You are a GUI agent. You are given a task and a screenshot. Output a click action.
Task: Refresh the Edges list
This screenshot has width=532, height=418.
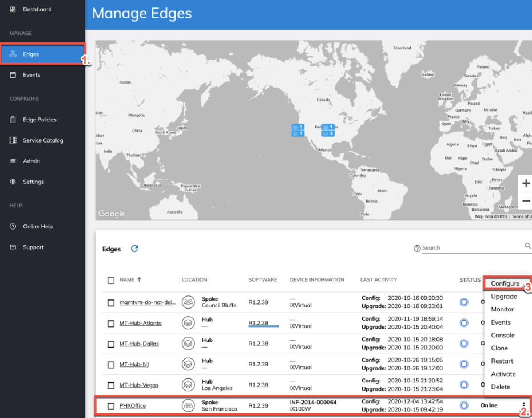click(x=134, y=249)
